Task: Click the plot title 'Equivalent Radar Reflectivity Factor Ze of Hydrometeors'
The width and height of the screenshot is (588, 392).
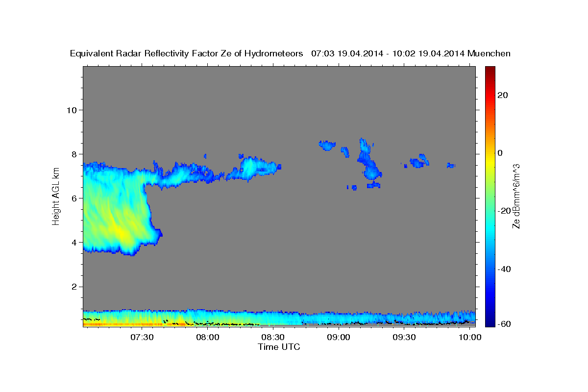Action: point(187,53)
